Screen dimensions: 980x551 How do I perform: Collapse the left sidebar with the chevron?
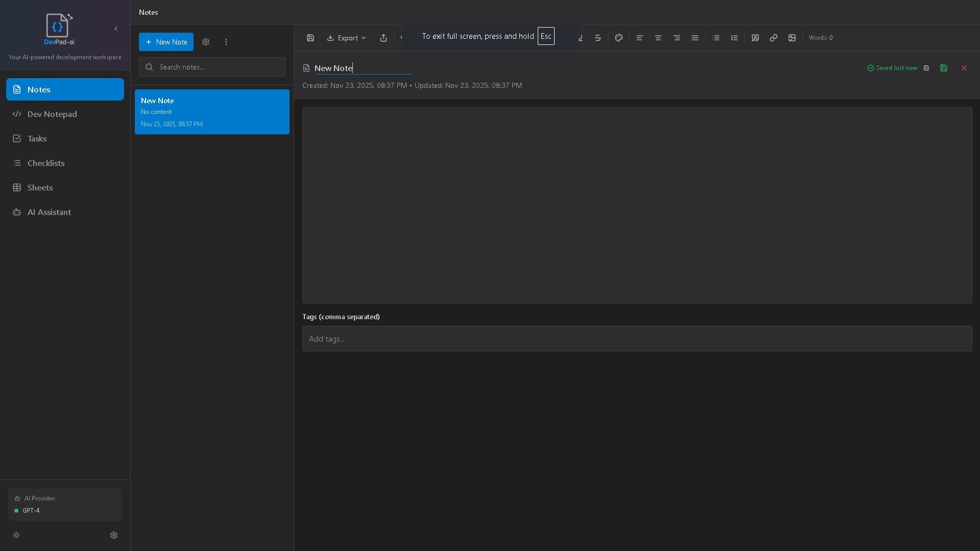[115, 29]
